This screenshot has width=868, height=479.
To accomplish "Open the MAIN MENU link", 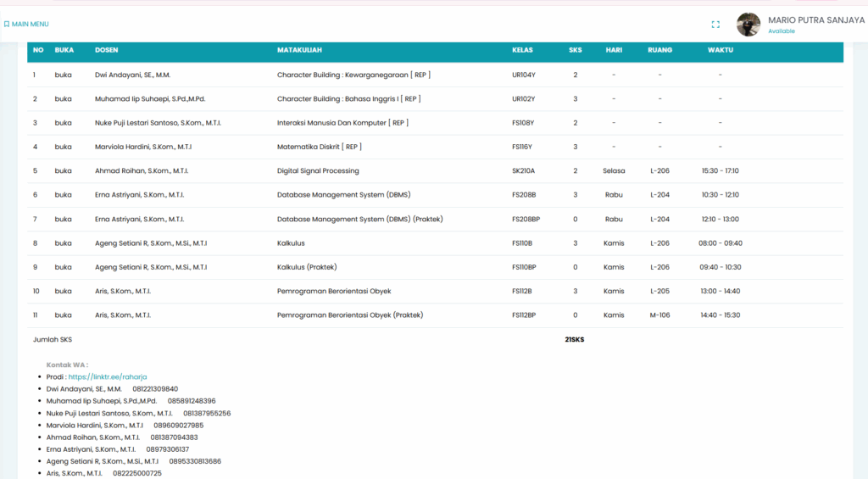I will (x=30, y=25).
